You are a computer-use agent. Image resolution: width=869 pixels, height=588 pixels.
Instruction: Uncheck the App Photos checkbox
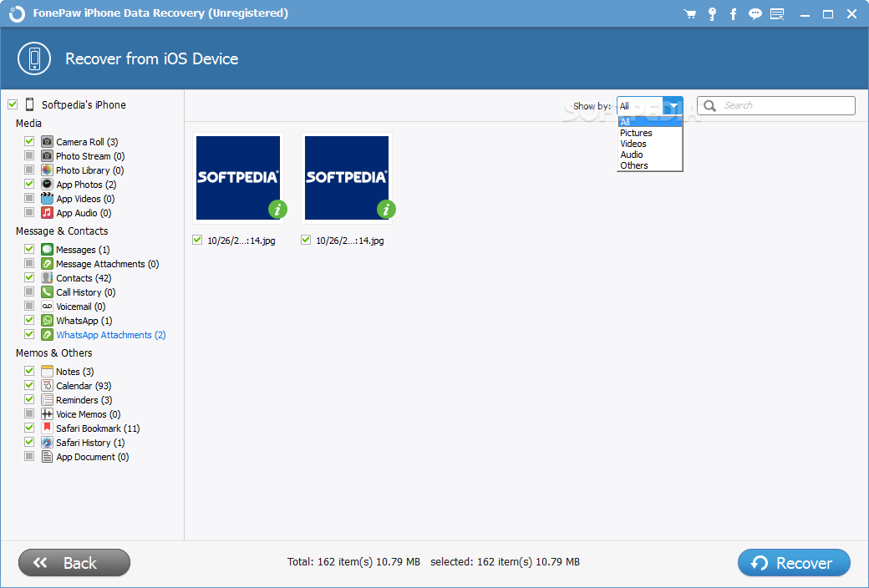coord(29,184)
